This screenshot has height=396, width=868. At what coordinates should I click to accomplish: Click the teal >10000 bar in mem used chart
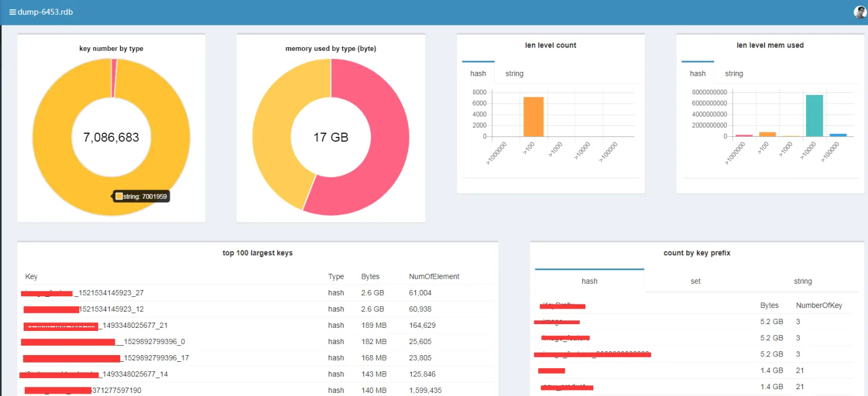[x=814, y=115]
